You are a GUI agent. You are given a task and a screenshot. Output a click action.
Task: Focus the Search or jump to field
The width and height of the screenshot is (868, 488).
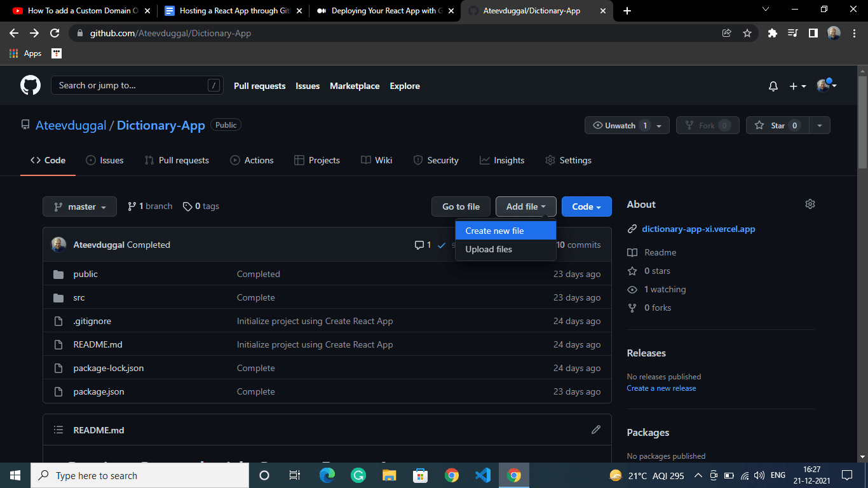(x=137, y=85)
